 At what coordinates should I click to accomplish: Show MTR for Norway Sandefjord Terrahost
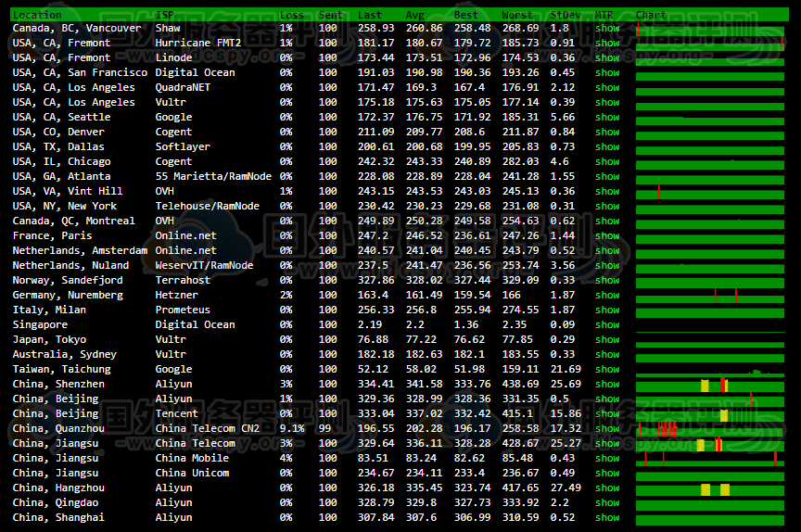(607, 280)
